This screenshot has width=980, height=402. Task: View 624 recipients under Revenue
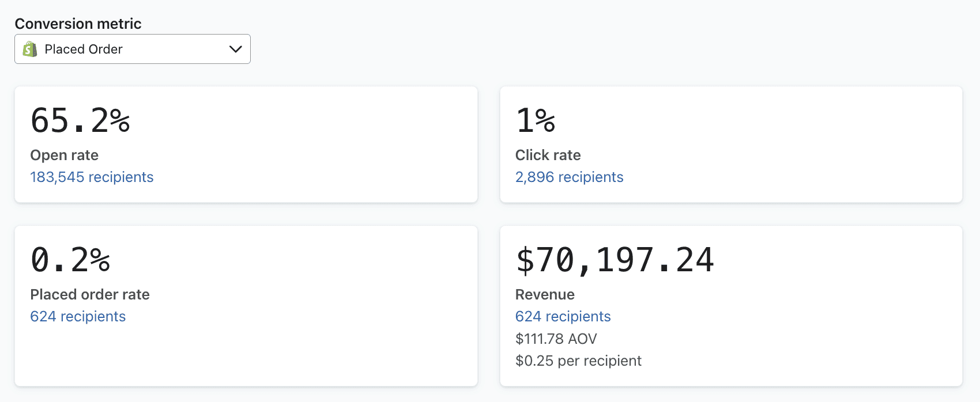(x=563, y=316)
